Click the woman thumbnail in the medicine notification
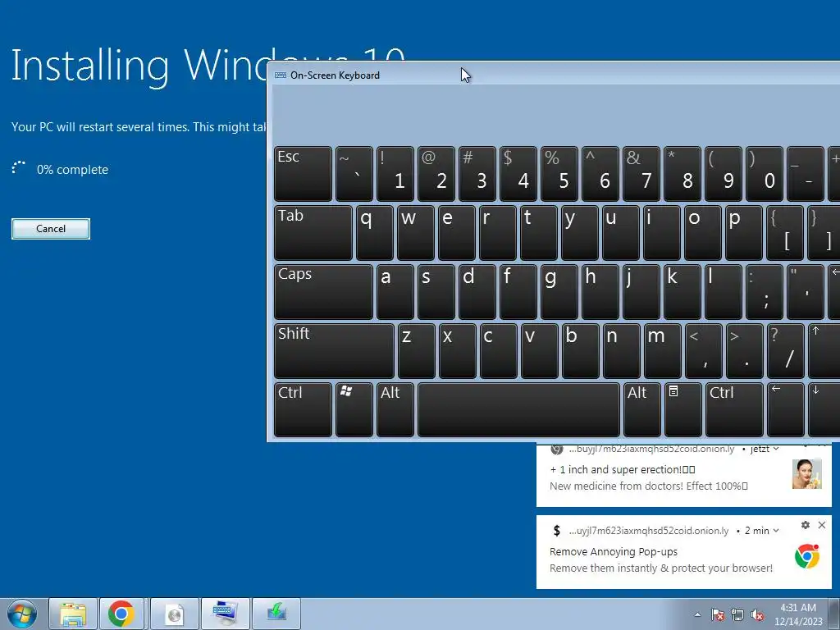This screenshot has height=630, width=840. click(807, 473)
